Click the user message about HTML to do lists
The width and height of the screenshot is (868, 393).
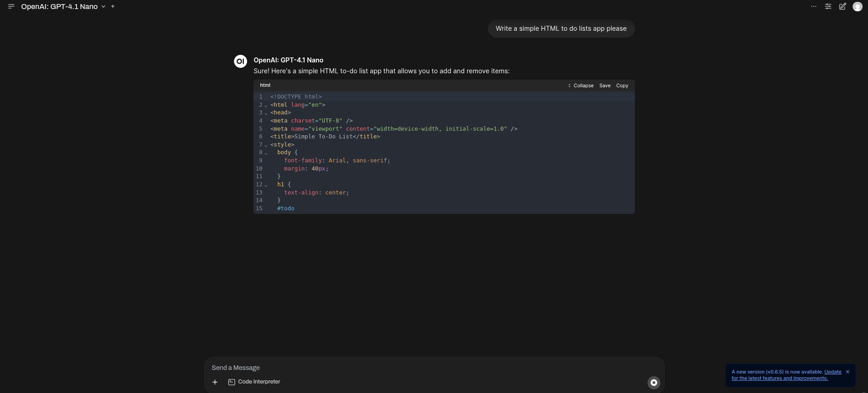pos(561,28)
